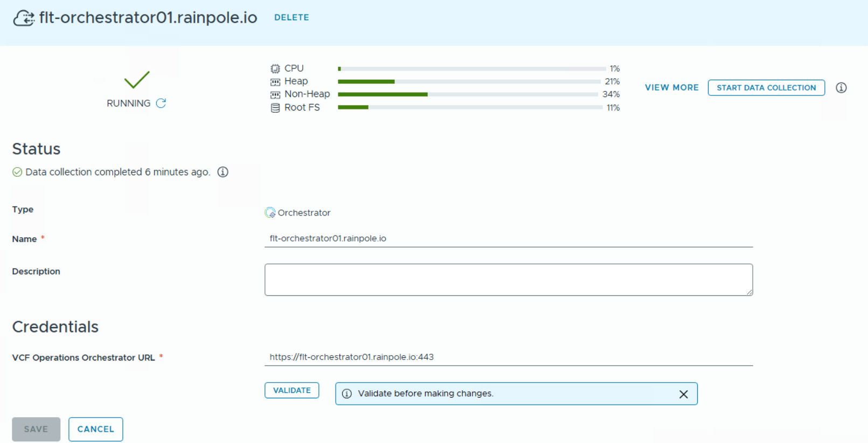Focus the Name input field
The width and height of the screenshot is (868, 443).
tap(508, 238)
